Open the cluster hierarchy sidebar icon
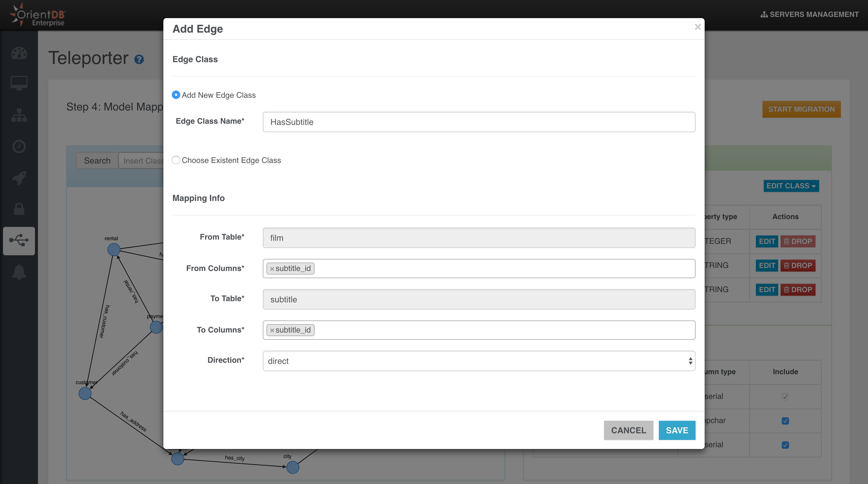868x484 pixels. [19, 115]
